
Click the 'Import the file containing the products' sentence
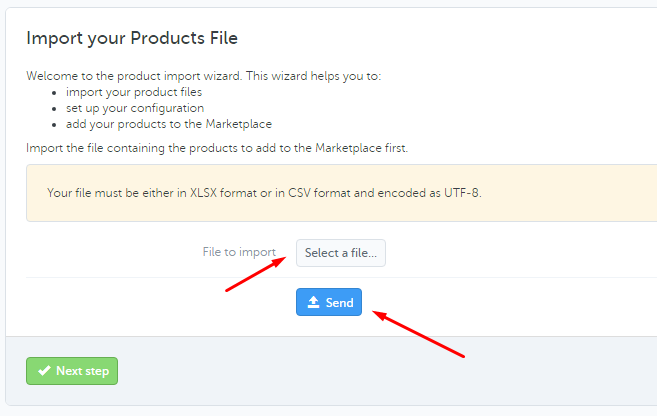point(217,148)
